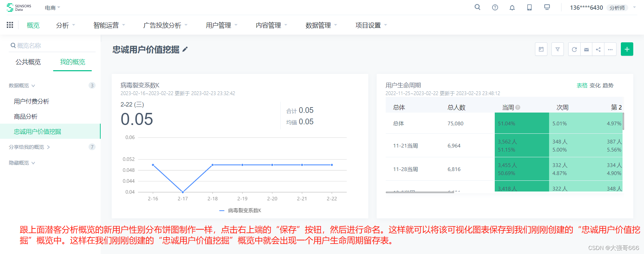
Task: Click the 6,964 cell
Action: [x=454, y=146]
